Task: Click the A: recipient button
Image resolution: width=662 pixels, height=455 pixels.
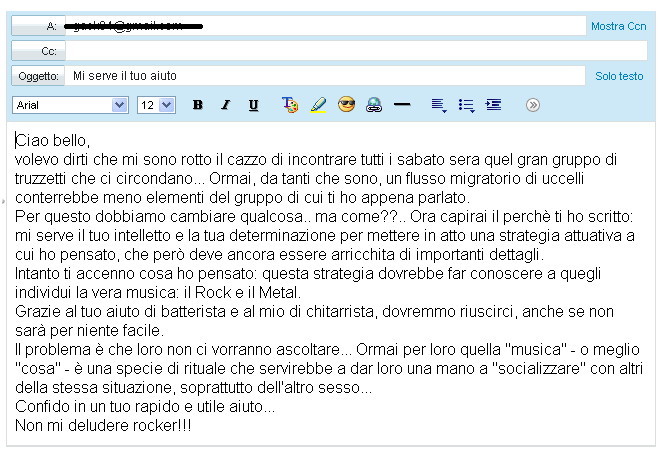Action: (x=38, y=26)
